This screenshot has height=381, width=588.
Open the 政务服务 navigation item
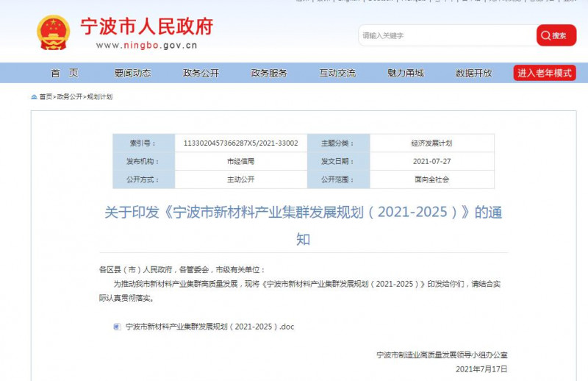269,73
